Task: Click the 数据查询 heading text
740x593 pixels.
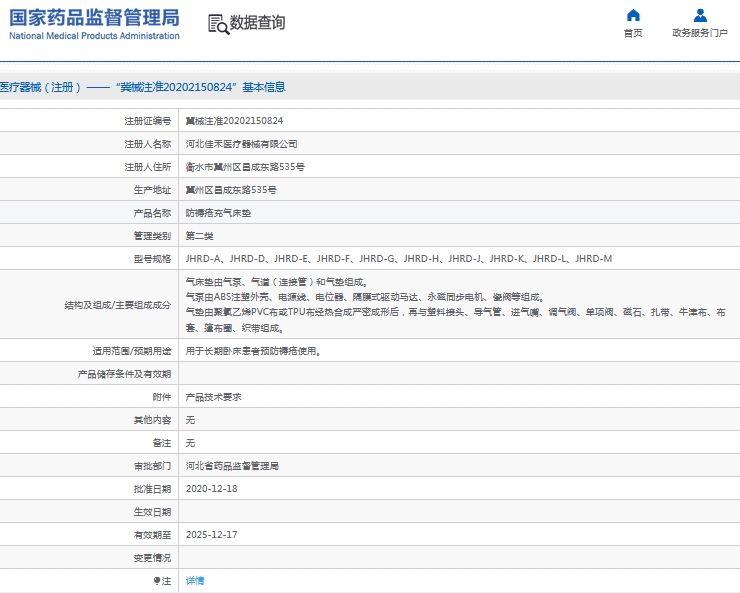Action: [x=257, y=22]
